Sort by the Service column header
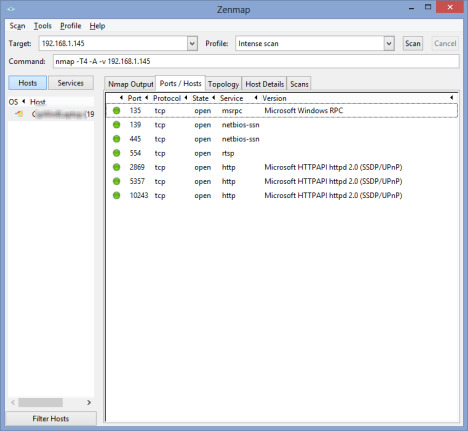 coord(231,98)
